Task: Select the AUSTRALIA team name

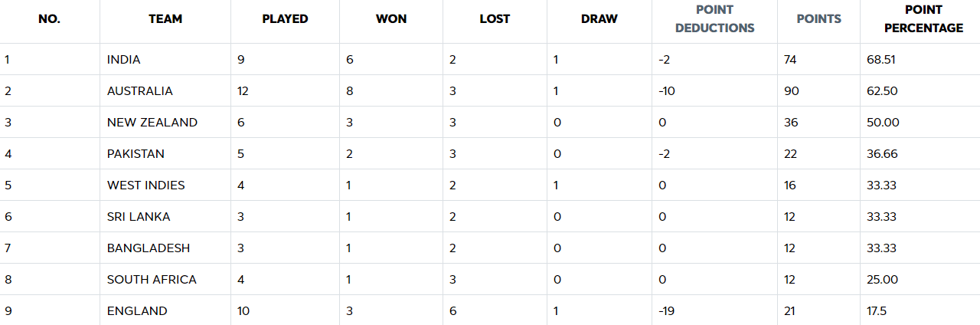Action: 140,91
